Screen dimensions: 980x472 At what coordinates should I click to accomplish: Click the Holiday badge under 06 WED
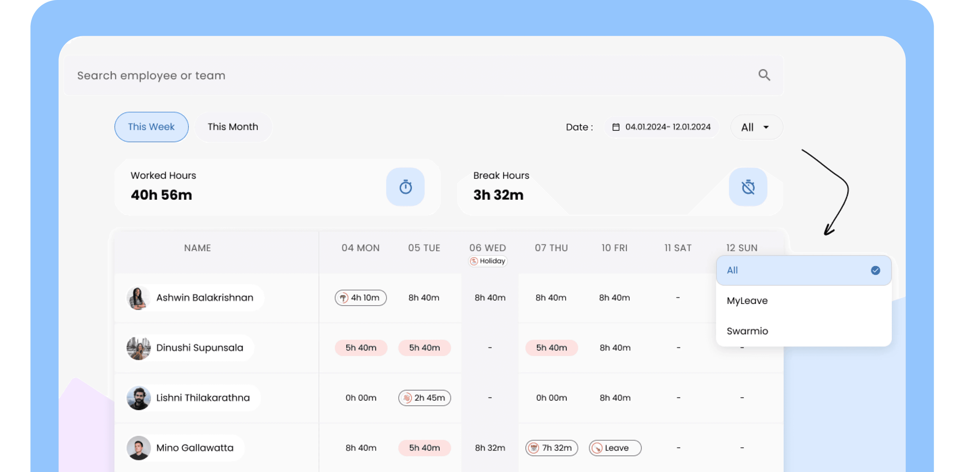click(x=487, y=261)
